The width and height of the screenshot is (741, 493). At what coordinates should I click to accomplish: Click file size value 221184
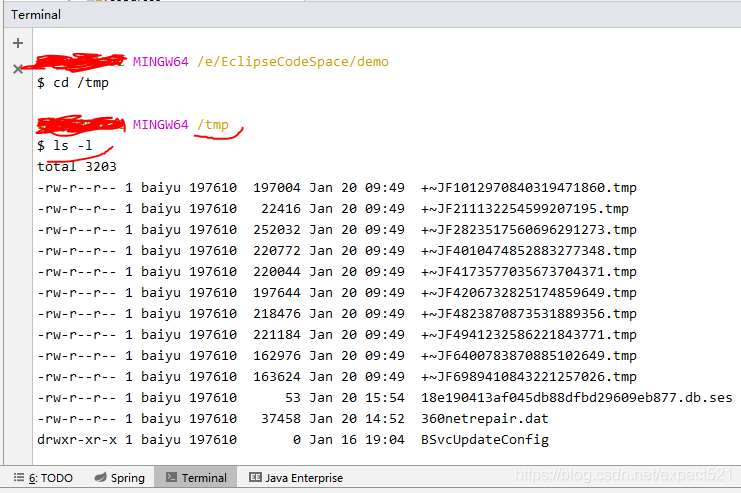tap(277, 335)
